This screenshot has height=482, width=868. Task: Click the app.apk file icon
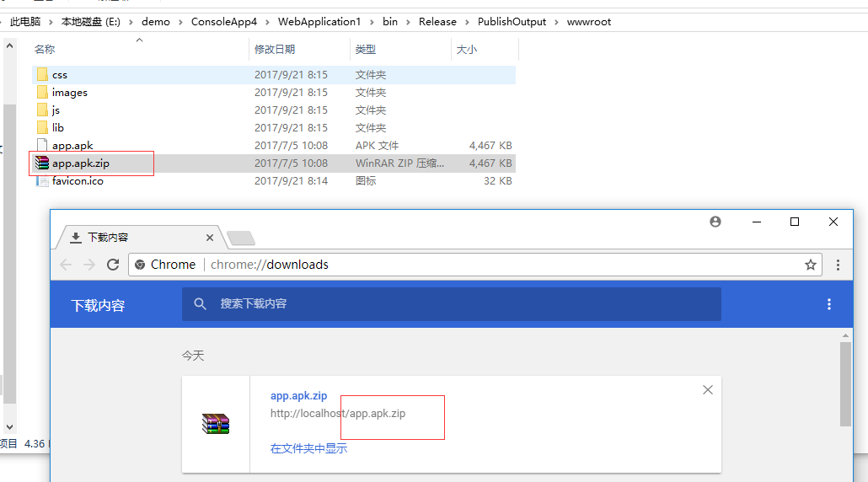pos(42,146)
